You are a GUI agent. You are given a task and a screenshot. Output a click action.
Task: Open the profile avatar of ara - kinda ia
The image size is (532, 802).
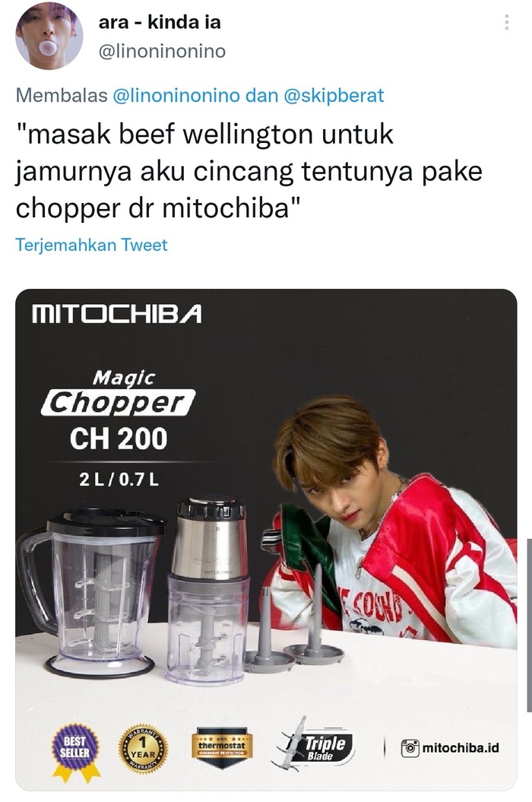click(49, 36)
